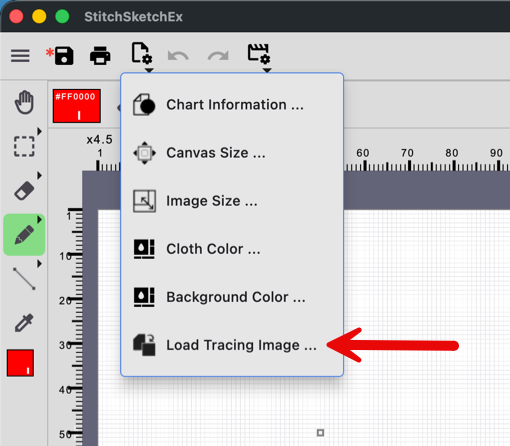Click the #FF0000 red palette swatch
510x446 pixels.
(77, 106)
